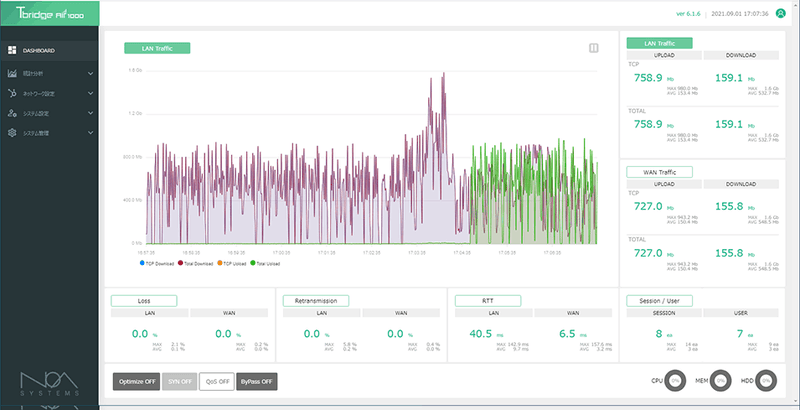Screen dimensions: 800x410
Task: Click the Dashboard grid icon
Action: [12, 50]
